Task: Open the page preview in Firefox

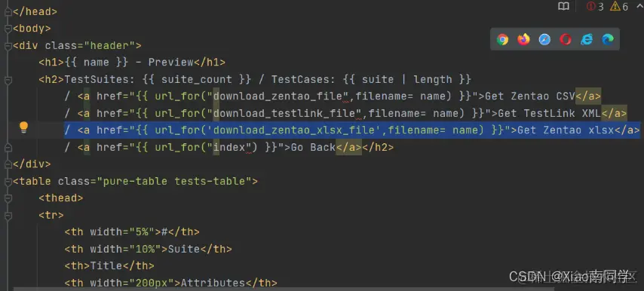Action: click(x=523, y=39)
